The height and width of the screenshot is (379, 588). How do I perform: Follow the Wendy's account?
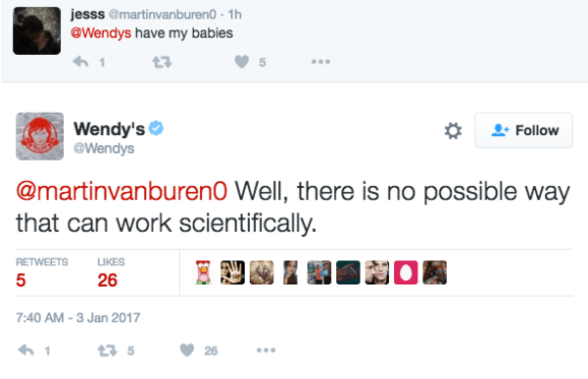click(x=523, y=130)
